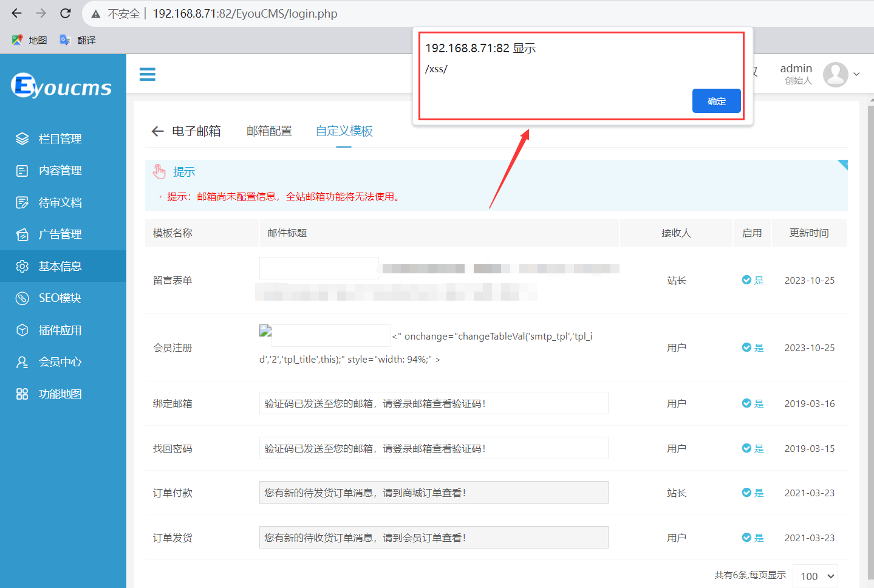Click the 功能地图 grid icon

(22, 394)
